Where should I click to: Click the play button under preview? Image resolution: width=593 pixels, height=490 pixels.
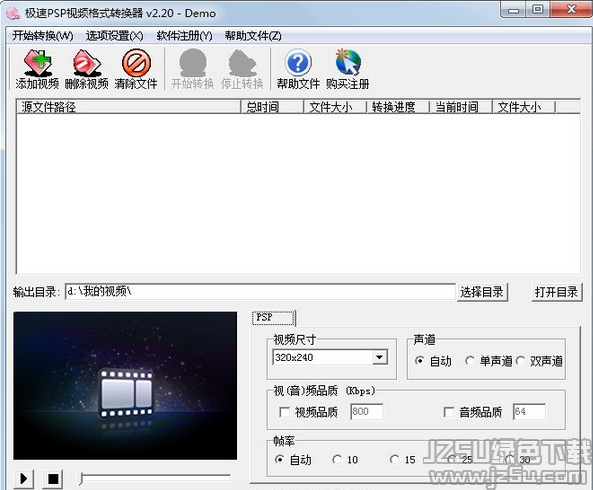[23, 479]
